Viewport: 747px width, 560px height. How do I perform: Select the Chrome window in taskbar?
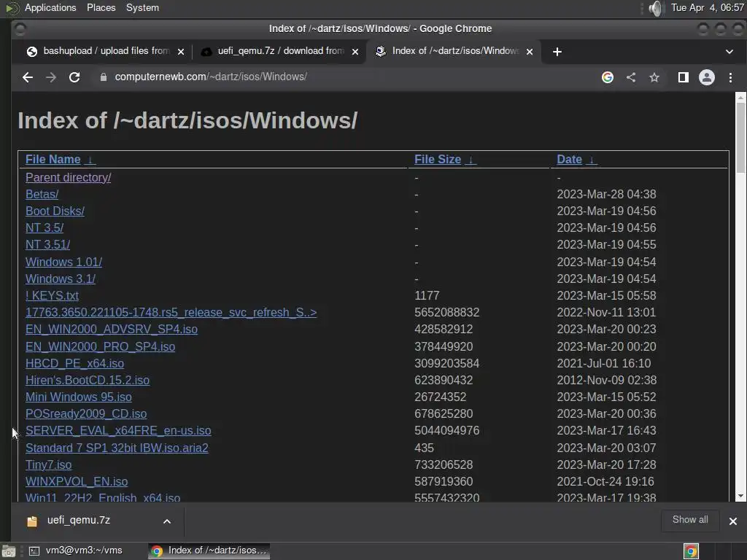(x=209, y=551)
